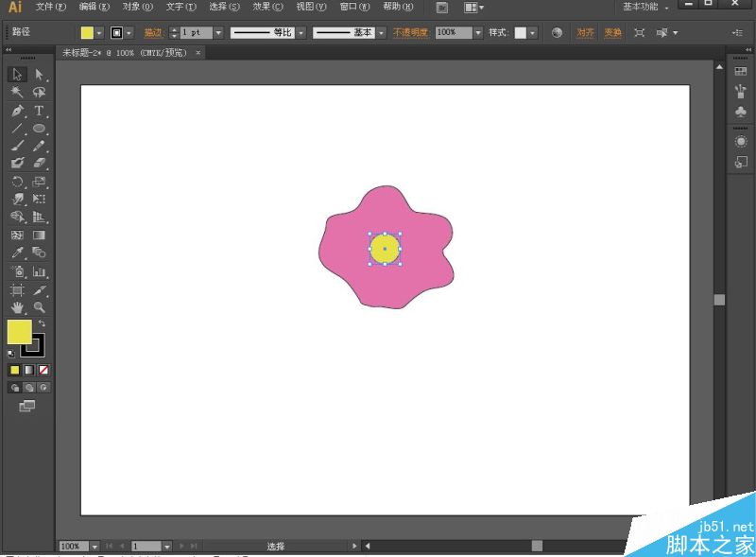Viewport: 756px width, 557px height.
Task: Change the screen mode button
Action: tap(27, 407)
